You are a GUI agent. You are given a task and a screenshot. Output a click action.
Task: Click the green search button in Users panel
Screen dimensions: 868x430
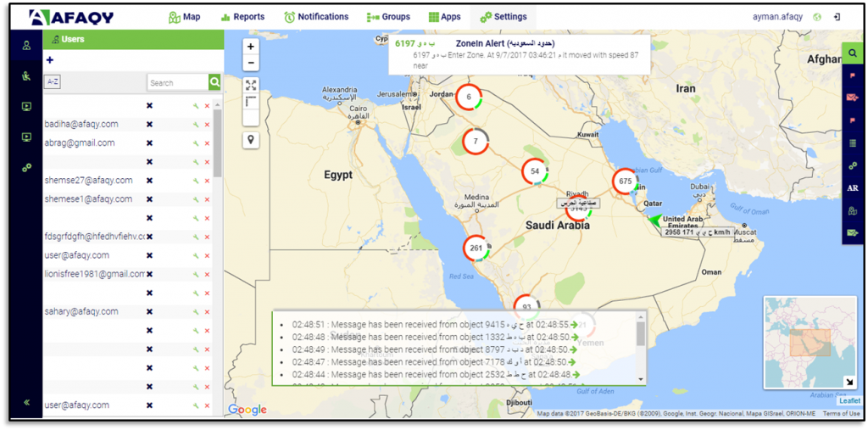pyautogui.click(x=214, y=82)
